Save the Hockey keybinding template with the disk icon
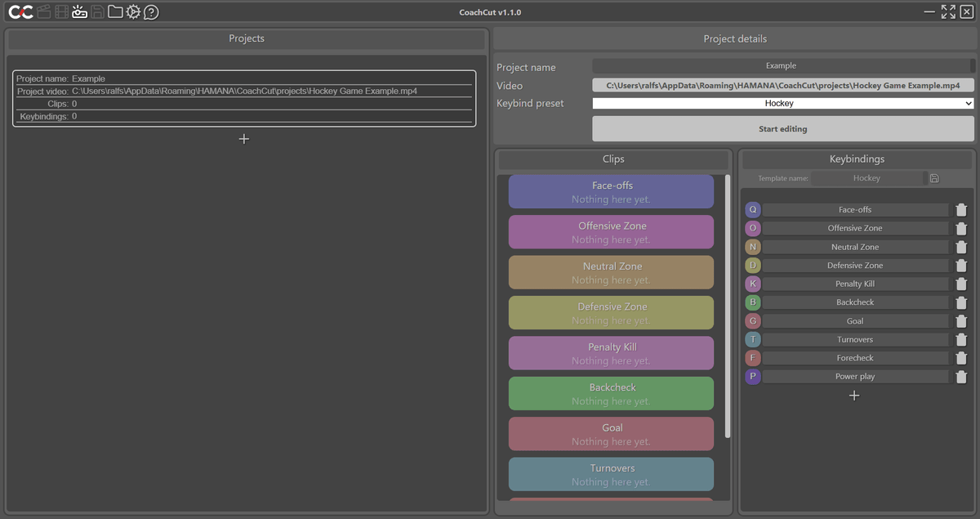980x519 pixels. [933, 177]
